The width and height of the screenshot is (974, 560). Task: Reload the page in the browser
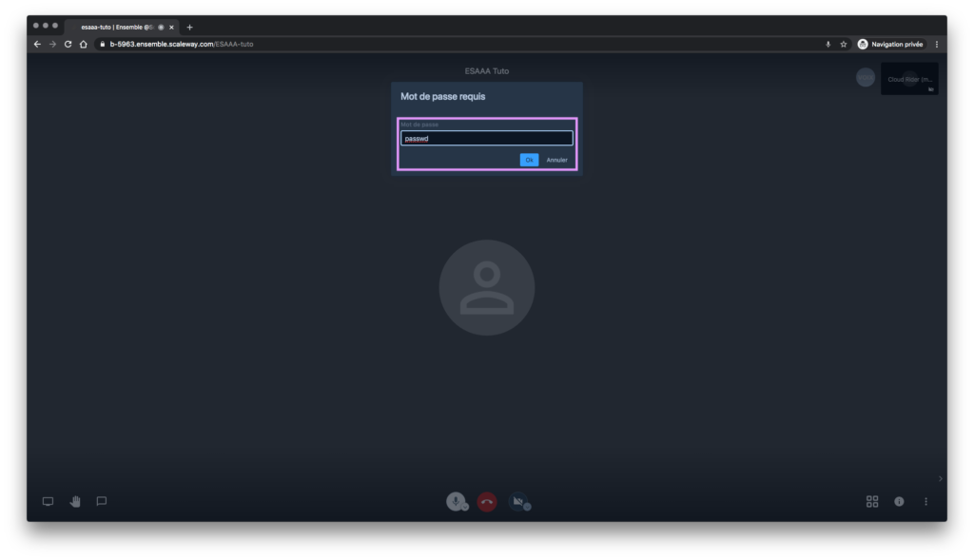[x=68, y=44]
